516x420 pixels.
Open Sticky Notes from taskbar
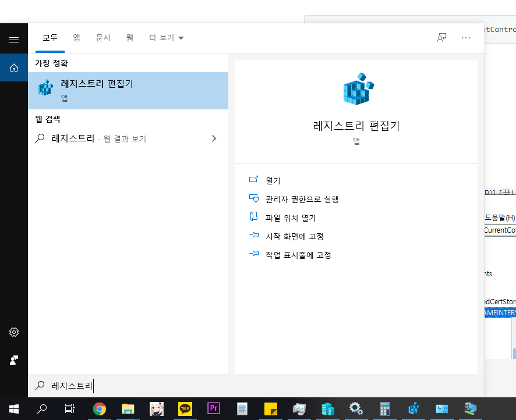pos(270,409)
